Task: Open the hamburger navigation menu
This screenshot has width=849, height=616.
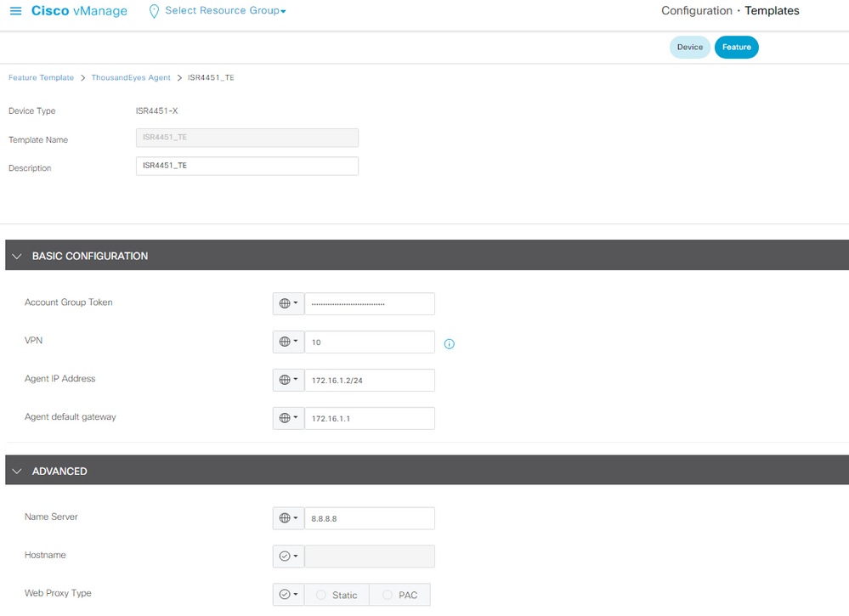Action: click(x=14, y=10)
